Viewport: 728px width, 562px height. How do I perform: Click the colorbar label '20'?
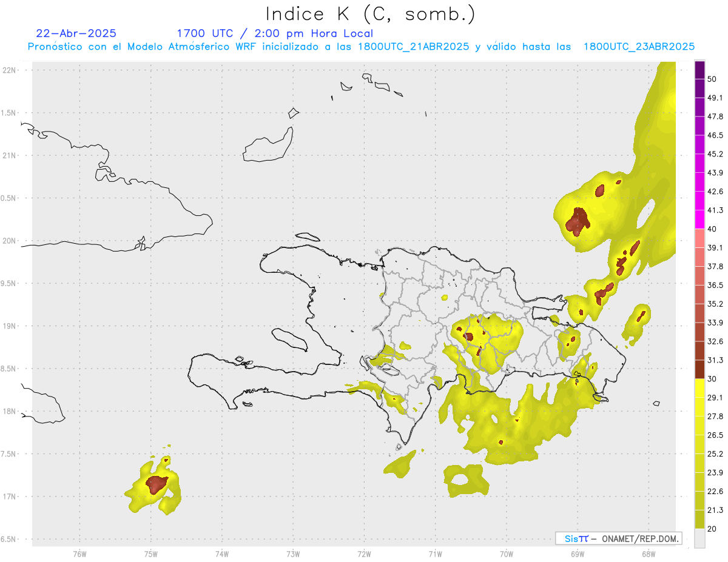click(x=712, y=529)
